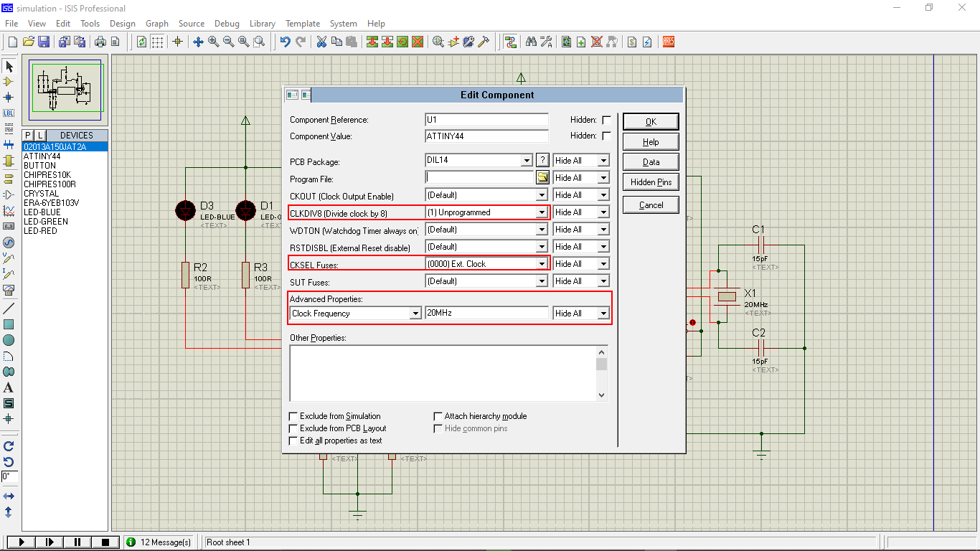Open Clock Frequency advanced property dropdown
This screenshot has width=980, height=551.
(x=415, y=314)
